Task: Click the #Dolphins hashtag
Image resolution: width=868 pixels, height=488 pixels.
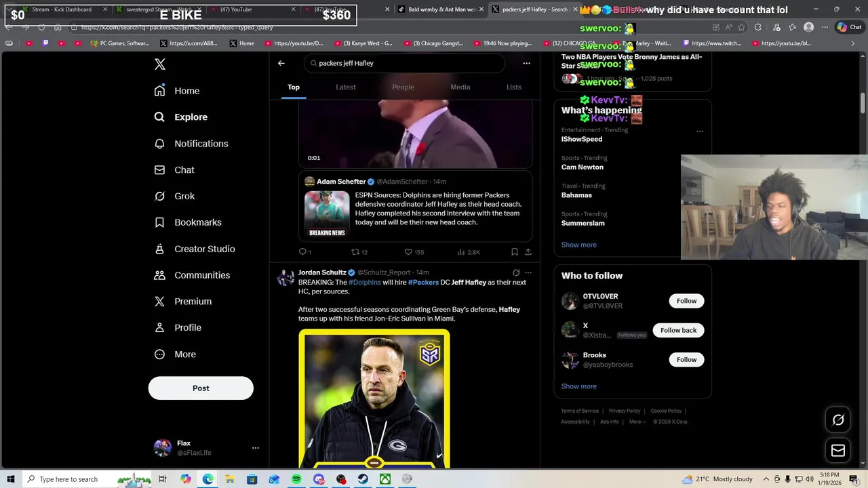Action: pos(365,283)
